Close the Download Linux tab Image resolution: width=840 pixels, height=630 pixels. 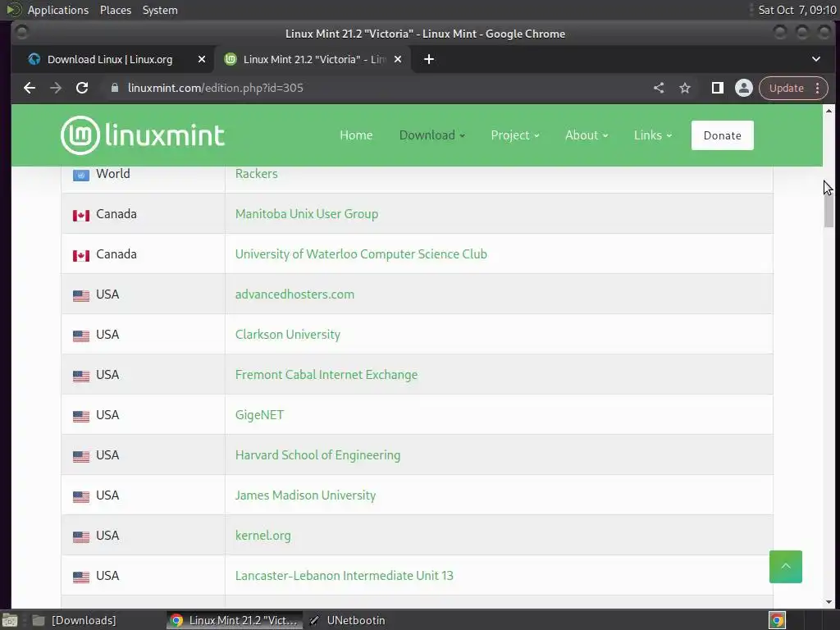click(202, 59)
